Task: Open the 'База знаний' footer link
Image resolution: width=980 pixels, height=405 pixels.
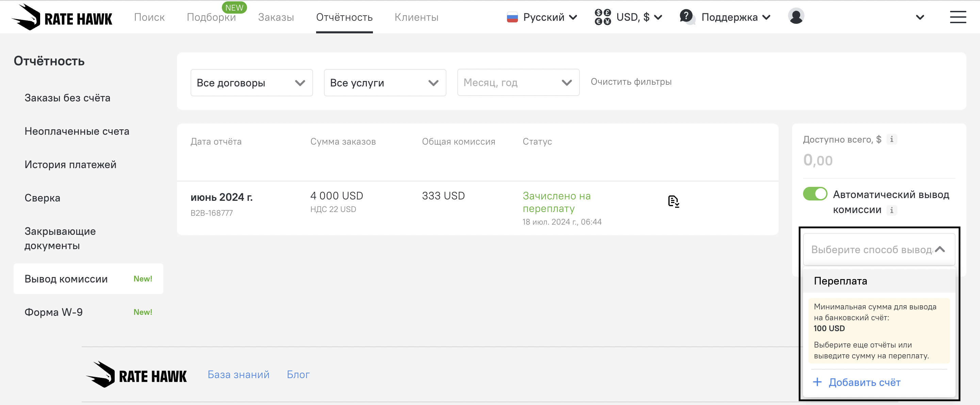Action: point(238,375)
